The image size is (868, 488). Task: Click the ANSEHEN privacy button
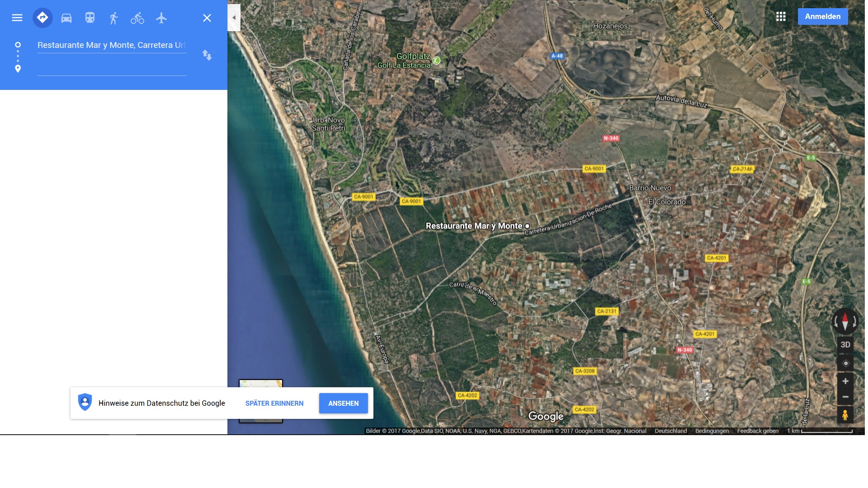343,404
